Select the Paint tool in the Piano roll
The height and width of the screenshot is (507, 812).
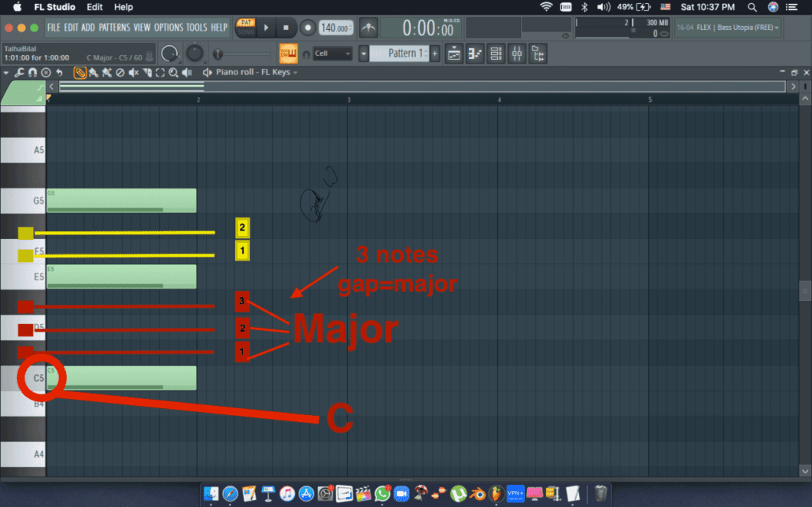coord(93,72)
